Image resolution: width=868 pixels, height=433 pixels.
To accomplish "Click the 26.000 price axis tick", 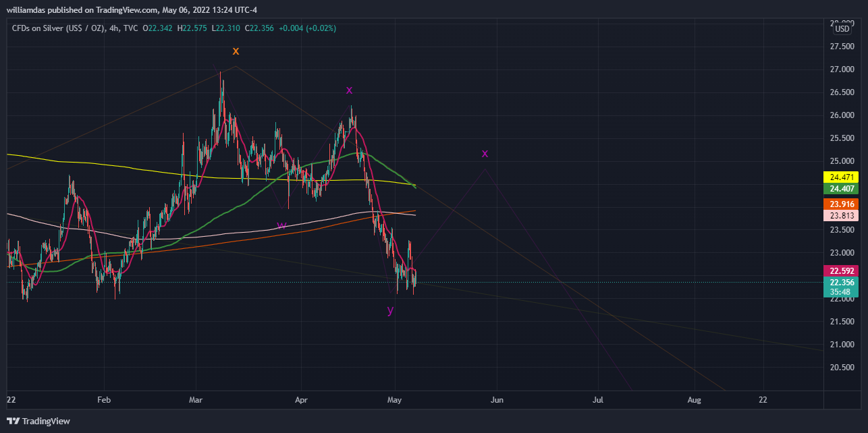I will (x=842, y=115).
